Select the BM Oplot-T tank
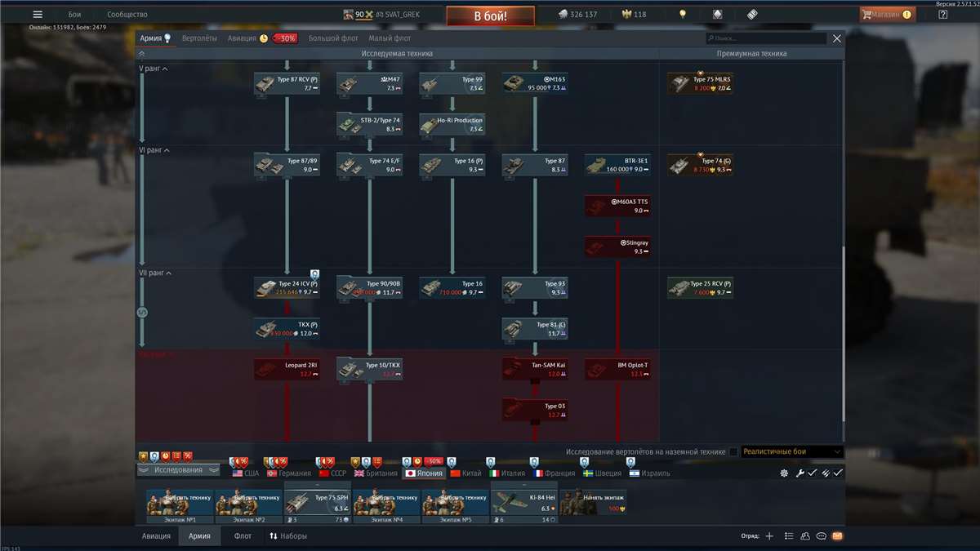This screenshot has width=980, height=551. (x=617, y=369)
